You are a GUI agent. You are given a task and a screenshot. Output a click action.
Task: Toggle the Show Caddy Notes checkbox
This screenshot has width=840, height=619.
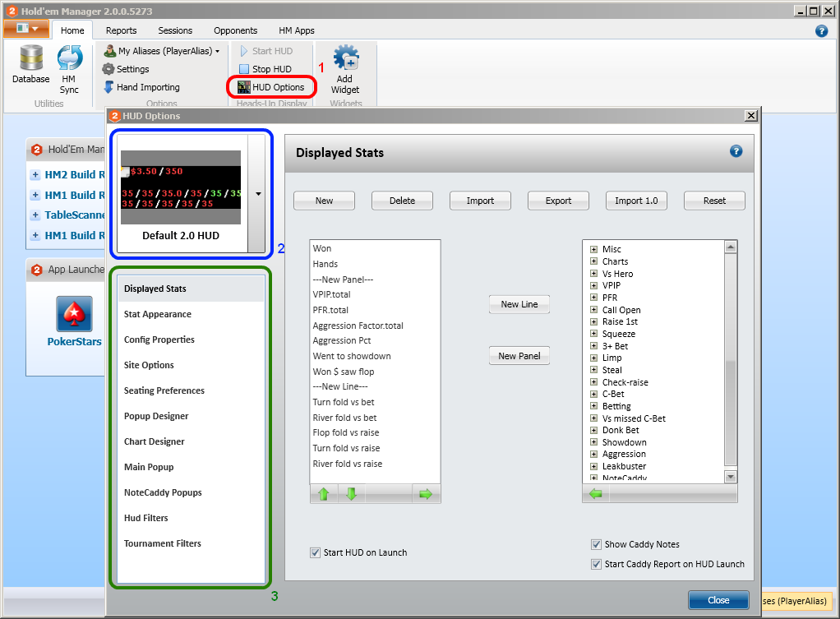coord(596,544)
